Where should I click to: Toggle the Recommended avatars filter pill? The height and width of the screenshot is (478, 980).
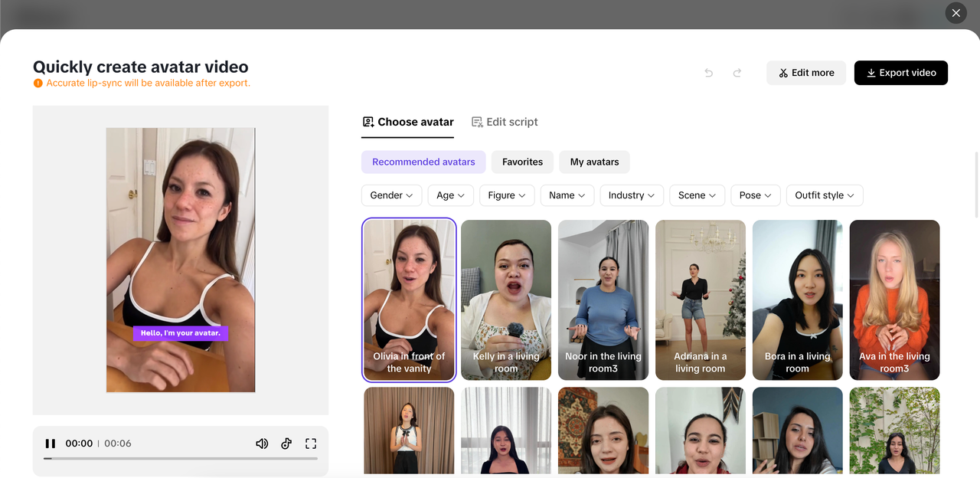click(x=423, y=162)
